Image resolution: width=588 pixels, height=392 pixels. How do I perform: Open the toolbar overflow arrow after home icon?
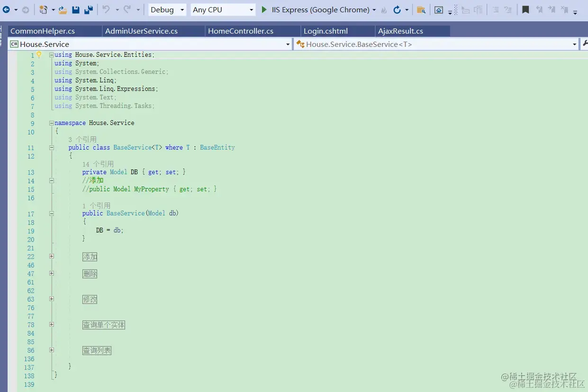[x=450, y=12]
